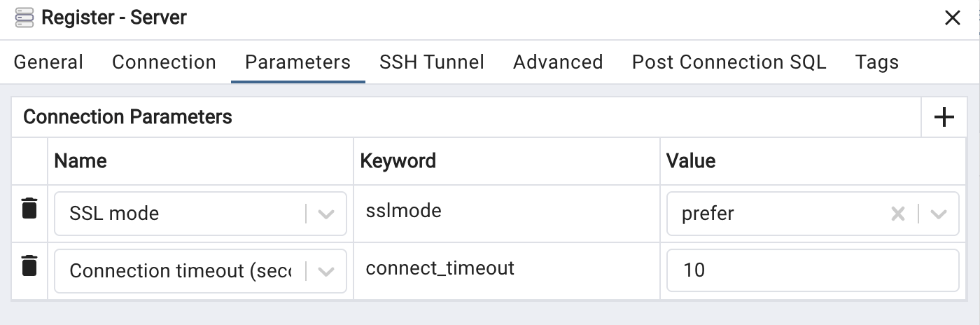The image size is (980, 325).
Task: Delete the Connection timeout parameter row
Action: [29, 265]
